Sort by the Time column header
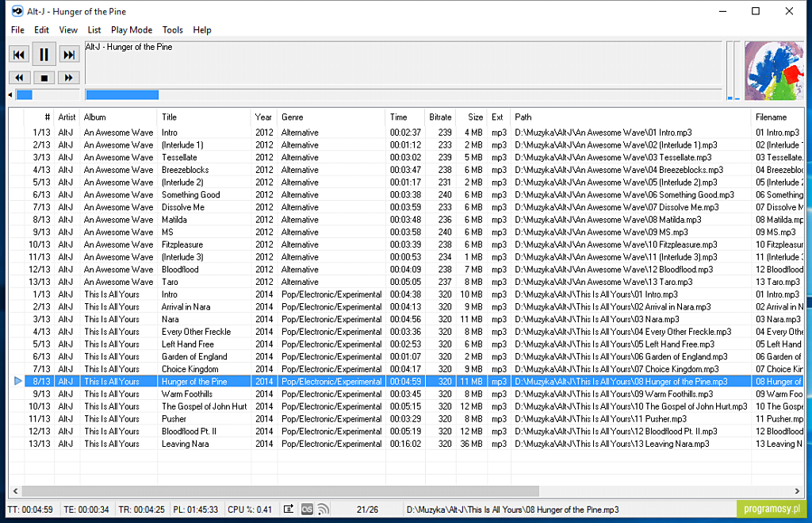 [x=405, y=117]
